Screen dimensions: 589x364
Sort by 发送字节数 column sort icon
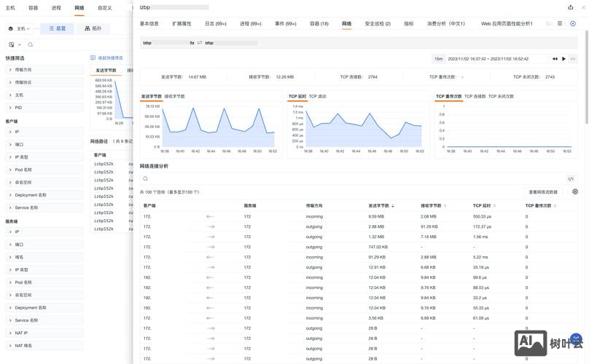click(393, 205)
